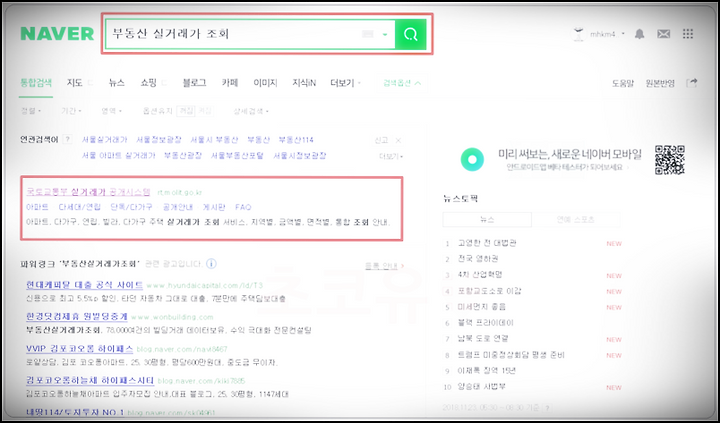Click the 신고 report link
720x423 pixels.
tap(381, 141)
